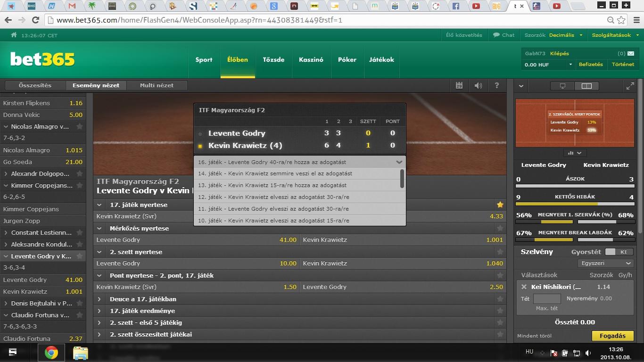
Task: Star the Constant Lestienne match in sidebar
Action: (80, 232)
